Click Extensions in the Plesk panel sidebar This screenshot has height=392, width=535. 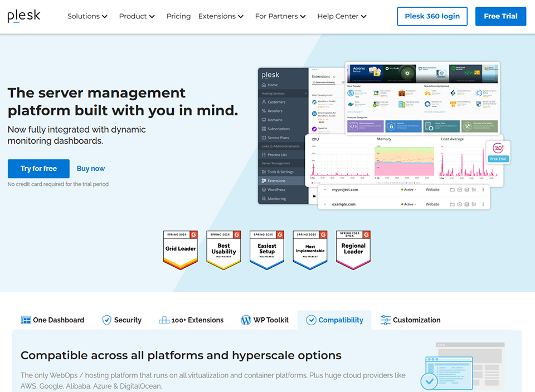pyautogui.click(x=283, y=180)
